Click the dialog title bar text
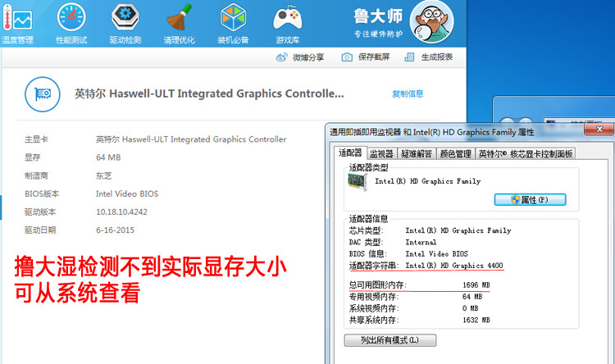Image resolution: width=615 pixels, height=364 pixels. pyautogui.click(x=431, y=132)
